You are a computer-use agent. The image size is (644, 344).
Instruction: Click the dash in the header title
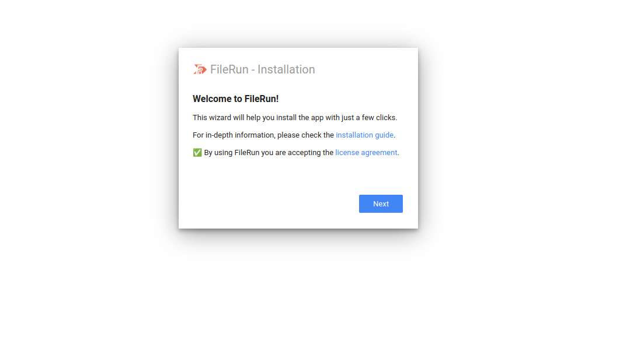coord(253,70)
